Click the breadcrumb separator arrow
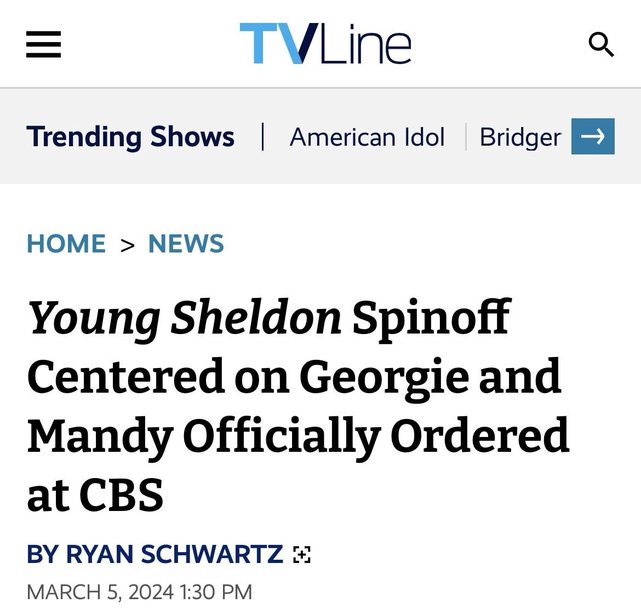Screen dimensions: 641x609 tap(127, 245)
